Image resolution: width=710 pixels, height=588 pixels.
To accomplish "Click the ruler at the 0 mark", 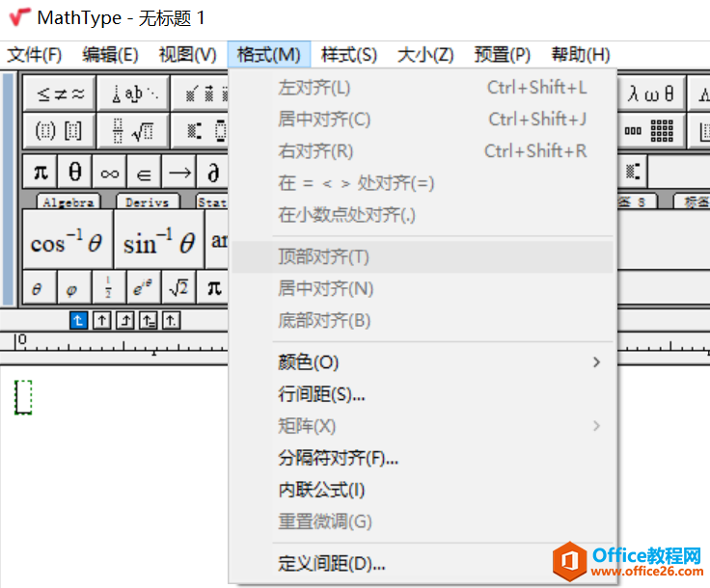I will point(21,340).
